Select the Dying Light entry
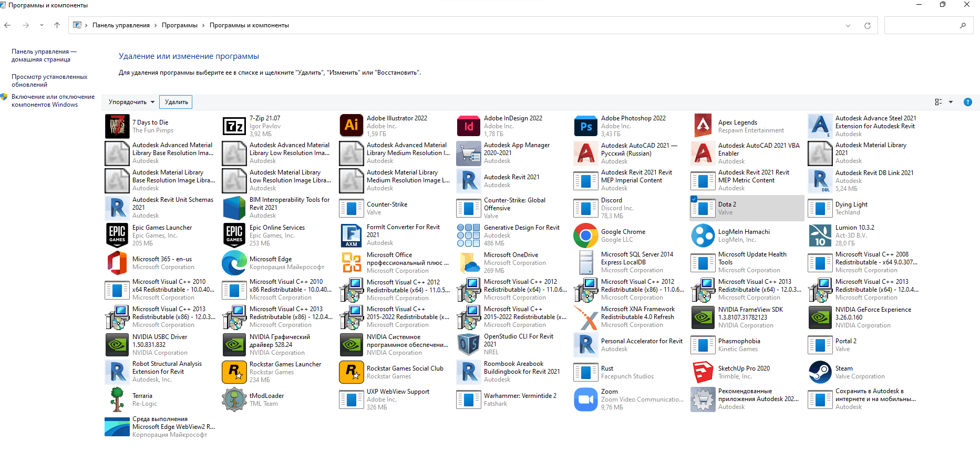This screenshot has height=451, width=980. click(x=864, y=208)
